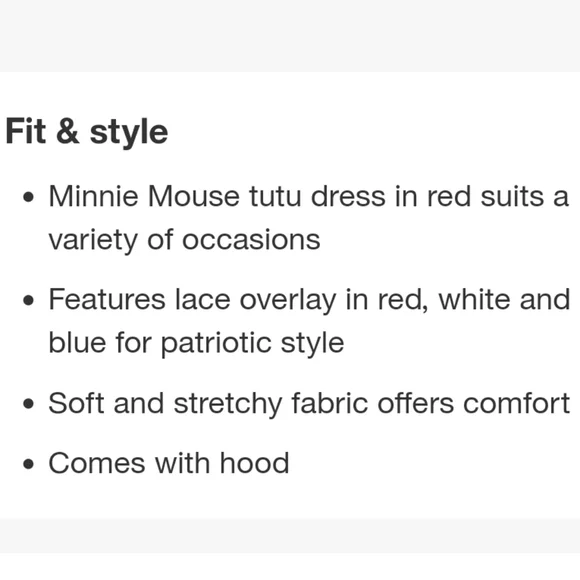Click the 'Soft and stretchy fabric' bullet text
Screen dimensions: 580x580
pos(309,403)
